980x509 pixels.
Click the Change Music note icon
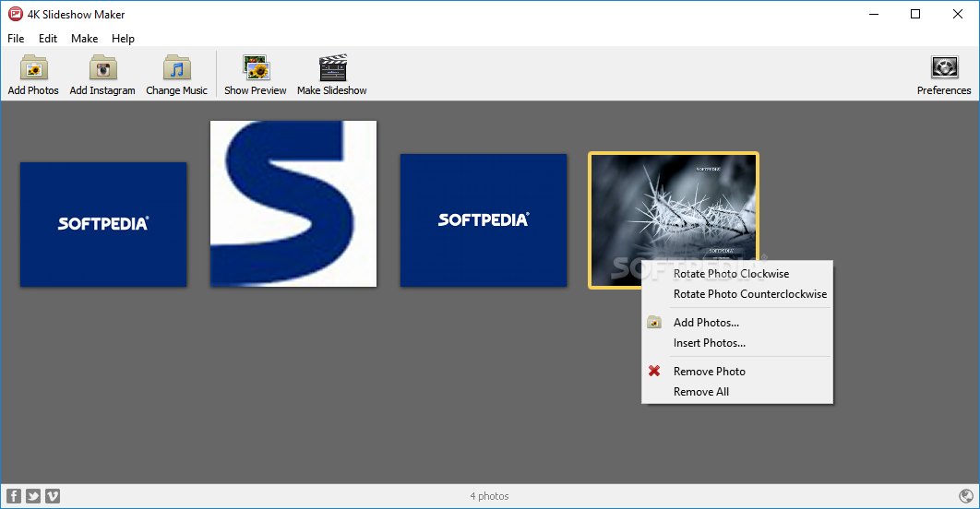coord(177,68)
